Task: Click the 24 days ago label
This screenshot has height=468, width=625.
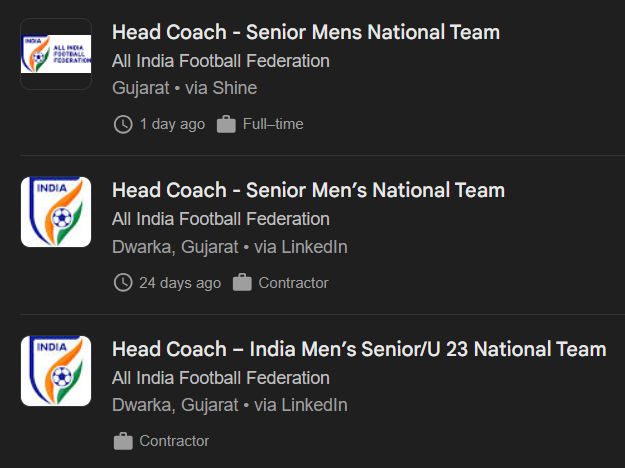Action: pyautogui.click(x=180, y=283)
